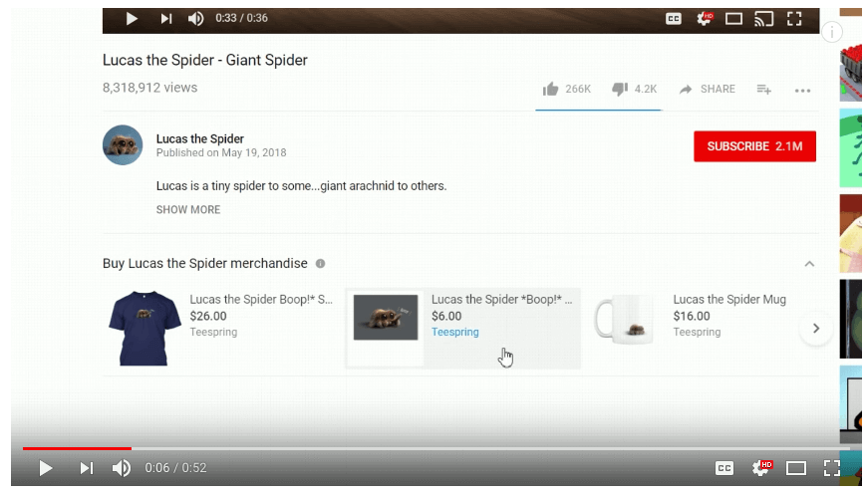Open the three-dot more actions menu
Viewport: 868px width, 494px height.
pos(802,91)
